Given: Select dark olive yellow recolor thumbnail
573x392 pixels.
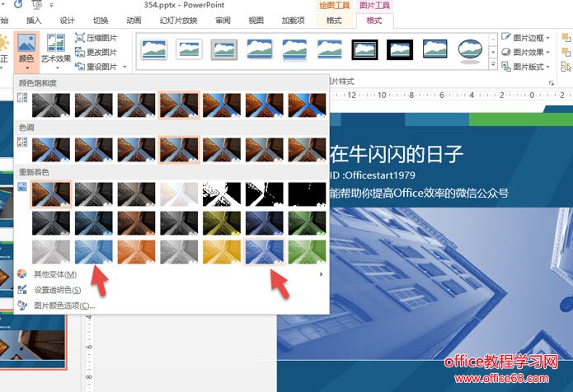Looking at the screenshot, I should 222,223.
